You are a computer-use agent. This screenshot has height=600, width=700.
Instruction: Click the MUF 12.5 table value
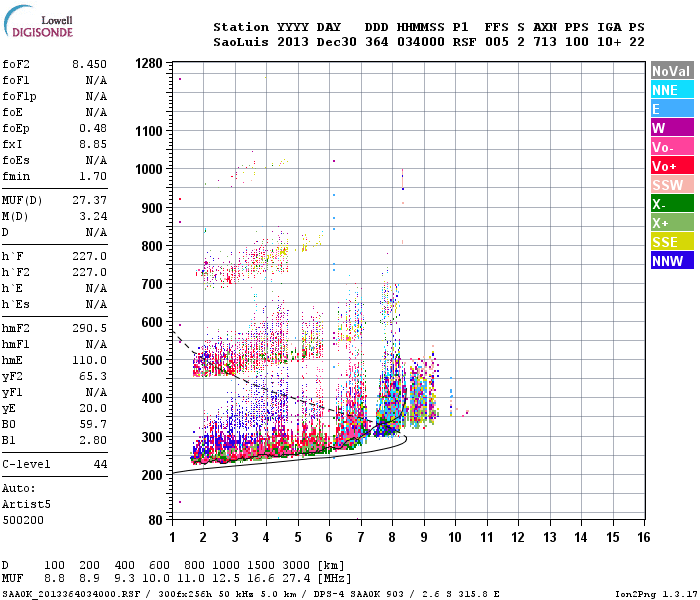coord(226,578)
